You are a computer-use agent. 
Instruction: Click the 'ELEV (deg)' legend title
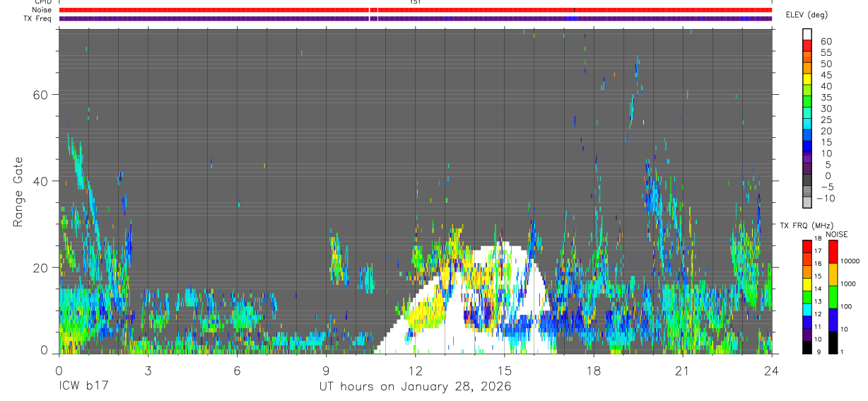[808, 15]
